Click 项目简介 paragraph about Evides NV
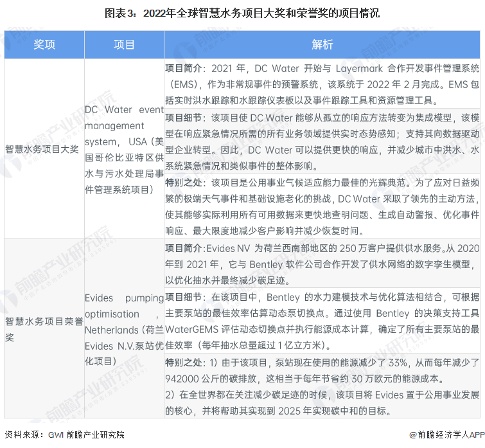The height and width of the screenshot is (448, 485). pyautogui.click(x=322, y=264)
